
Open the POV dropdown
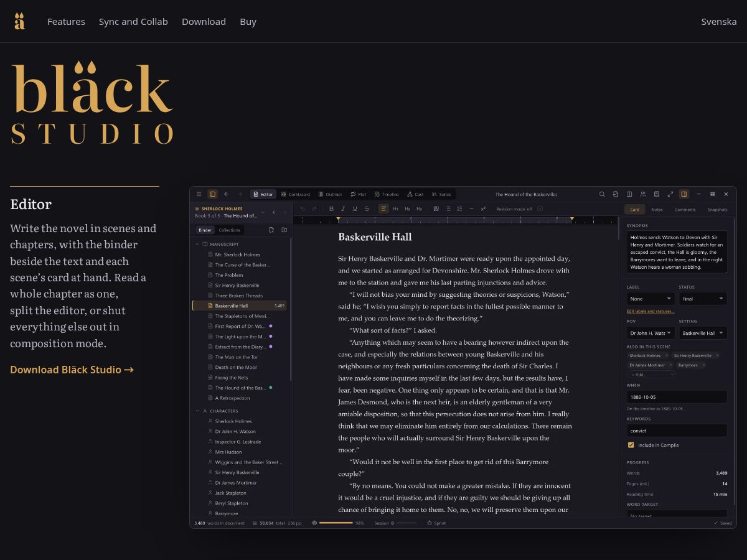coord(651,333)
